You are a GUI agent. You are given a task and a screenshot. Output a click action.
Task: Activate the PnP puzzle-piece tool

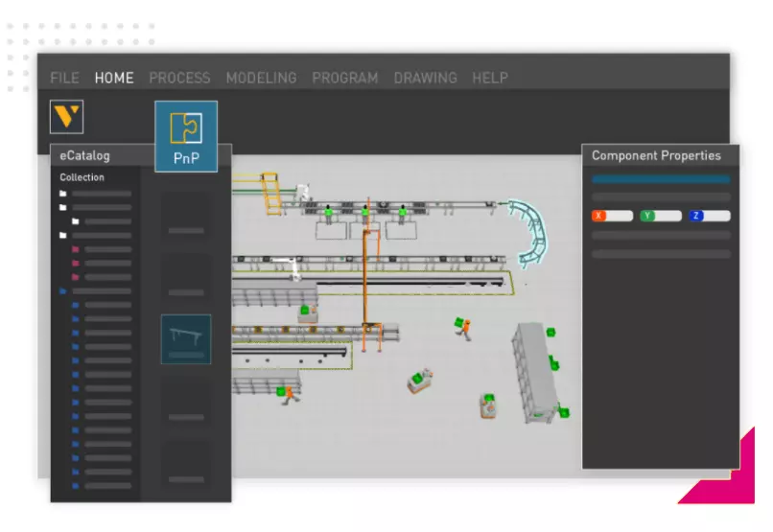tap(186, 136)
